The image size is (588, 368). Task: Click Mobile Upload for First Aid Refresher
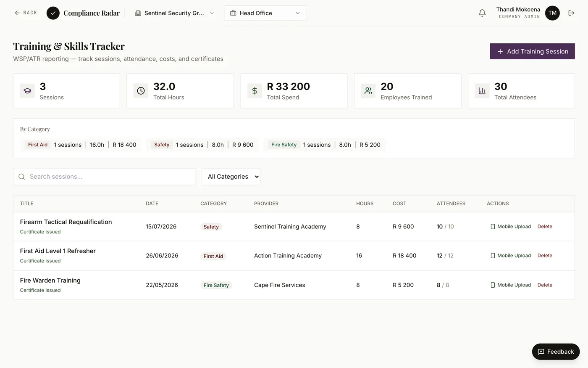[511, 256]
